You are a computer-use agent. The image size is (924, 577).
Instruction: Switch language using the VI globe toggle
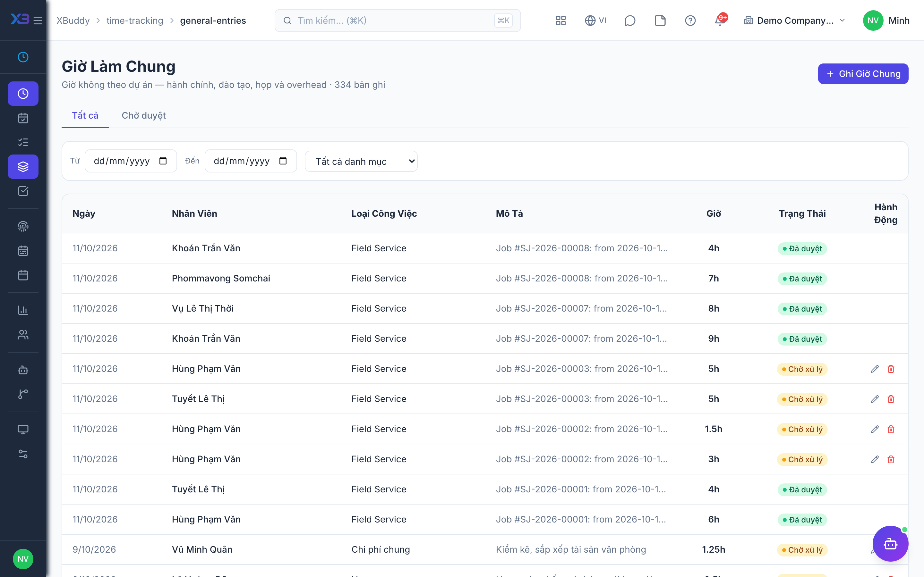[595, 21]
